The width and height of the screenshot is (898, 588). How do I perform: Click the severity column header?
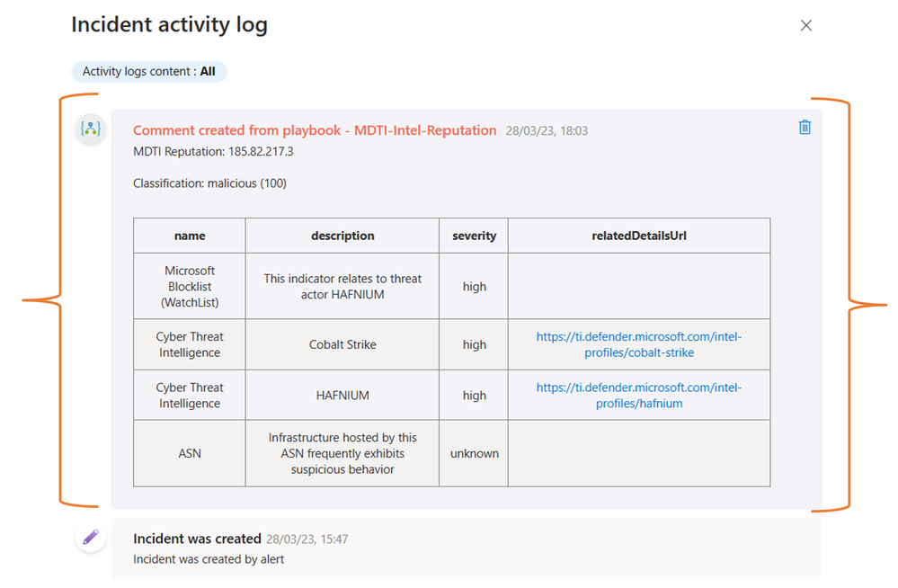click(474, 236)
